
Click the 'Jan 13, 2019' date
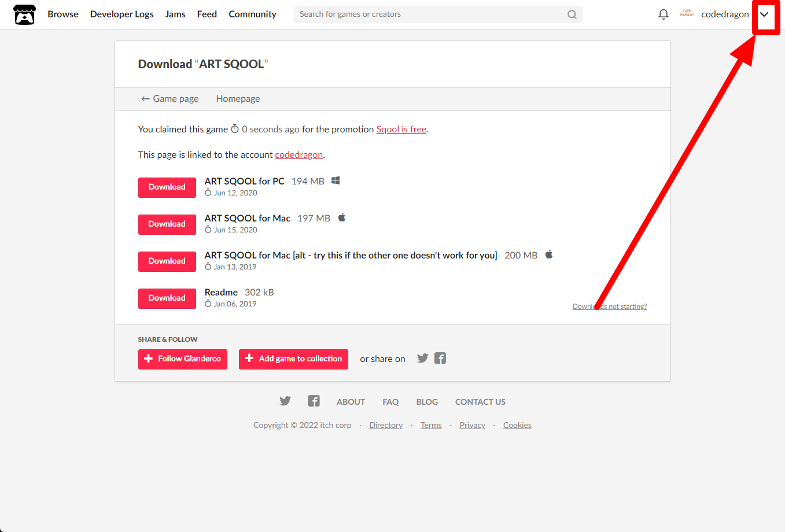point(235,267)
